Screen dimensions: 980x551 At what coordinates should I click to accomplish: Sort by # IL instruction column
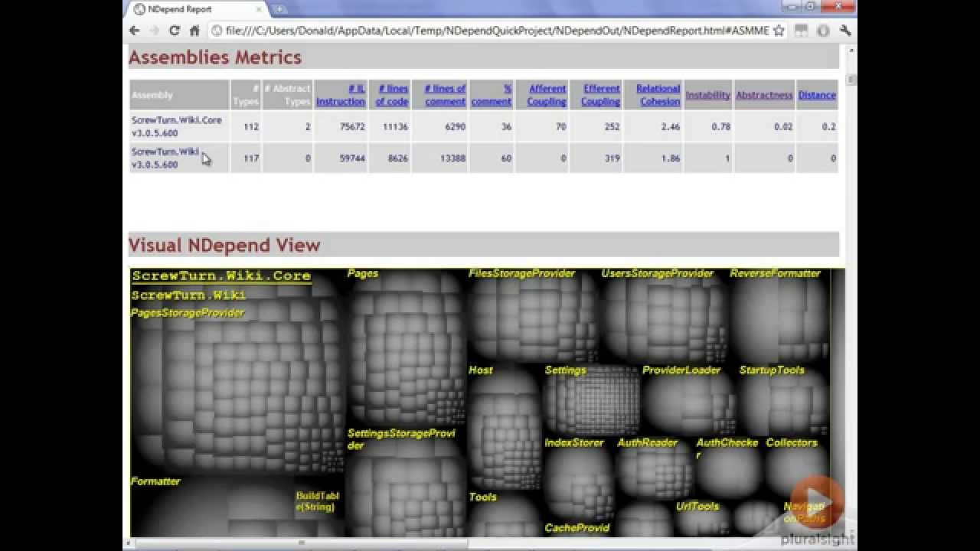pos(341,95)
